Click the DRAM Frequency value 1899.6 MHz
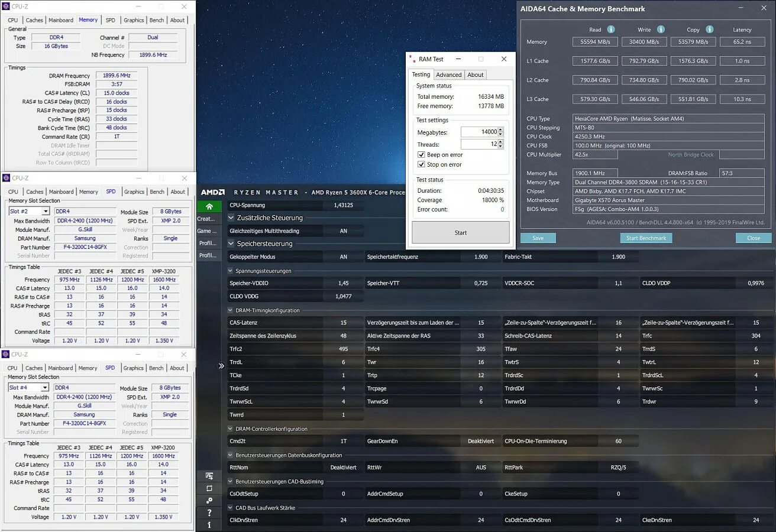This screenshot has height=532, width=776. point(117,76)
